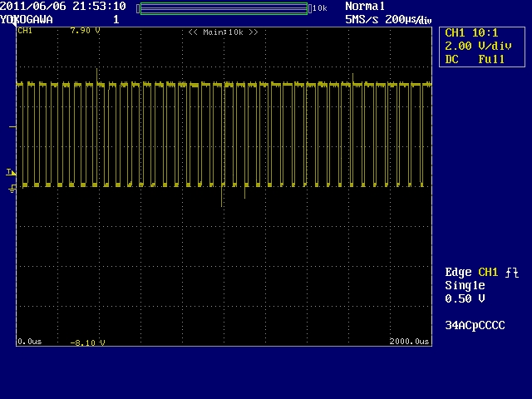
Task: Click the 0.50 V trigger level value
Action: (465, 298)
